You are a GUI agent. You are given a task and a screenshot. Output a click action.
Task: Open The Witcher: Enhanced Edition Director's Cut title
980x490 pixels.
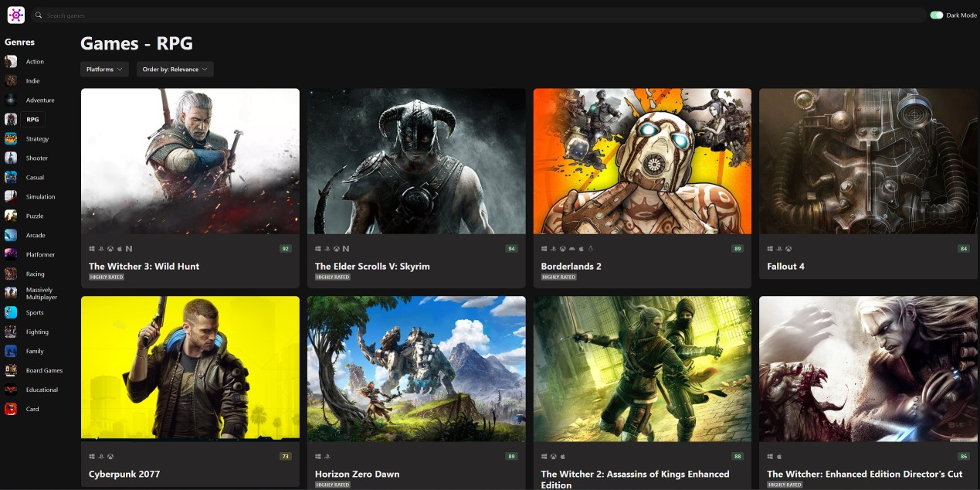[865, 474]
